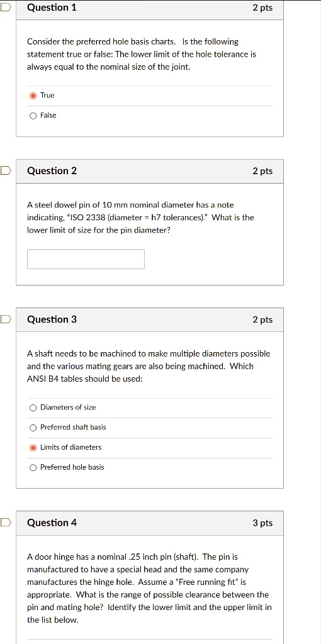Click the door hinge question paragraph
The height and width of the screenshot is (644, 321).
tap(149, 589)
